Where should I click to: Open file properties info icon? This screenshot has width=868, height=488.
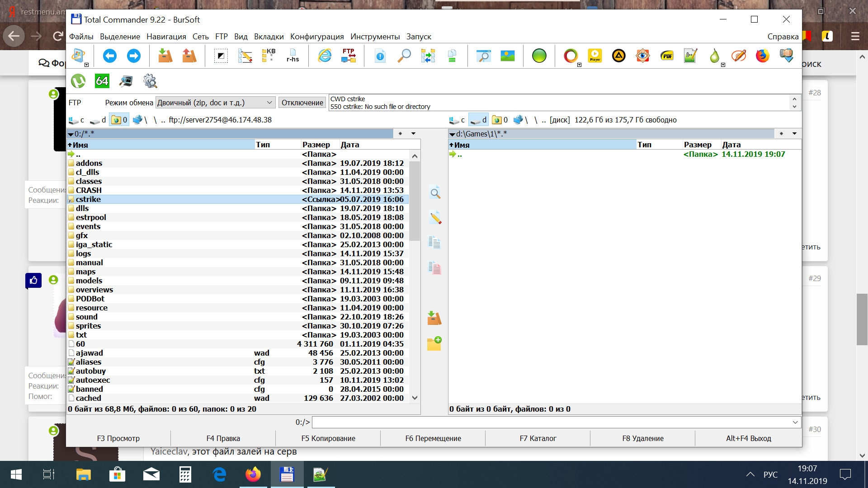point(380,56)
